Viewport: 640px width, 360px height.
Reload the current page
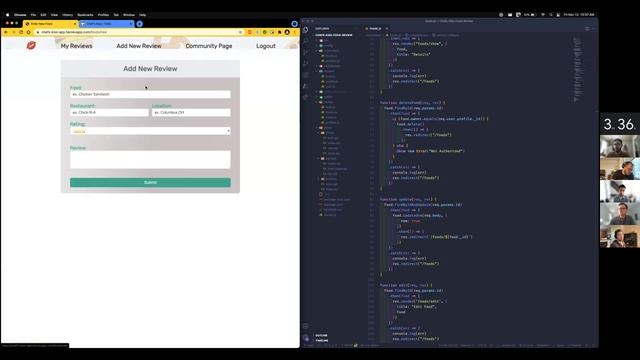(21, 32)
